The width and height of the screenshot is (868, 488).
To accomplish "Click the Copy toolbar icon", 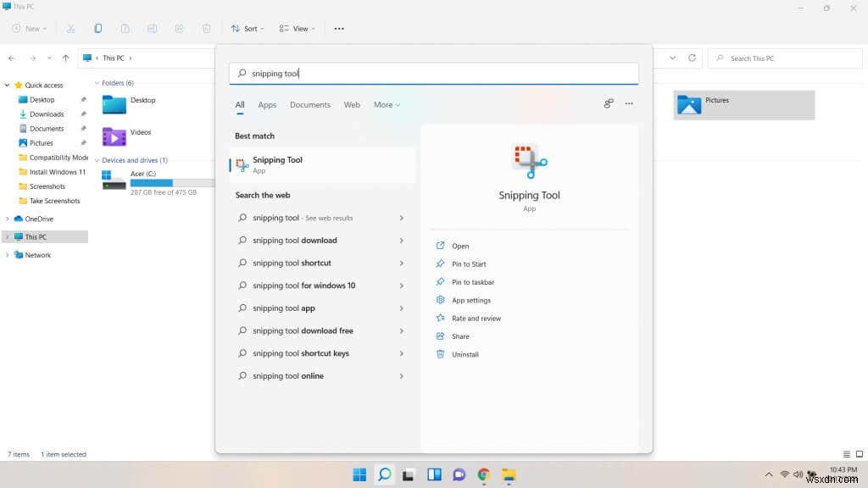I will [98, 28].
